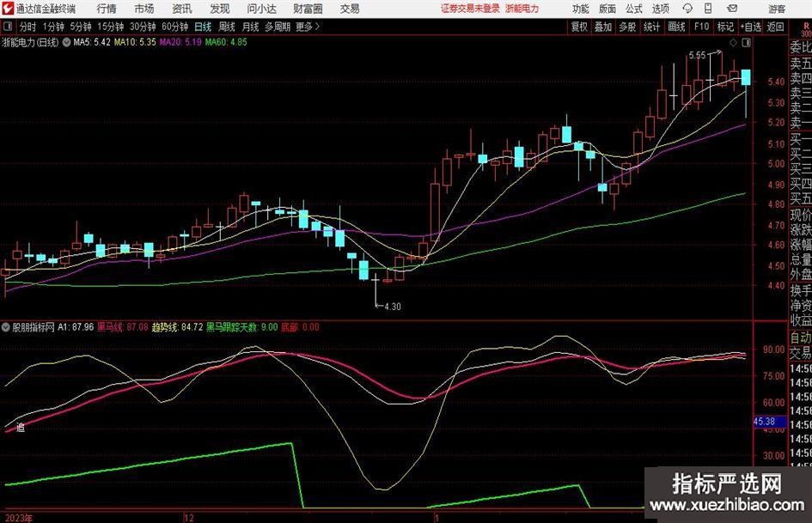Screen dimensions: 812x523
Task: Click the 2023年 date axis label
Action: tap(18, 518)
